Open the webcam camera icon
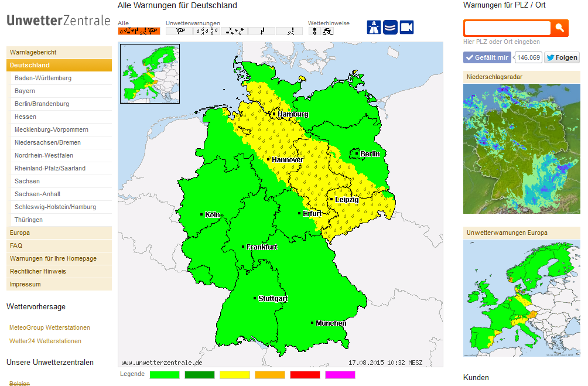 tap(407, 28)
